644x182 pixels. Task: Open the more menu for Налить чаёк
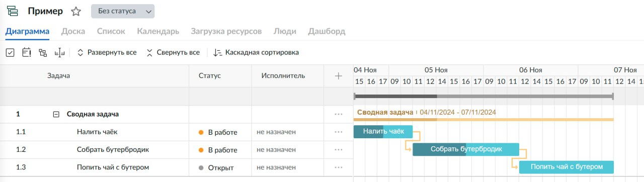coord(339,132)
